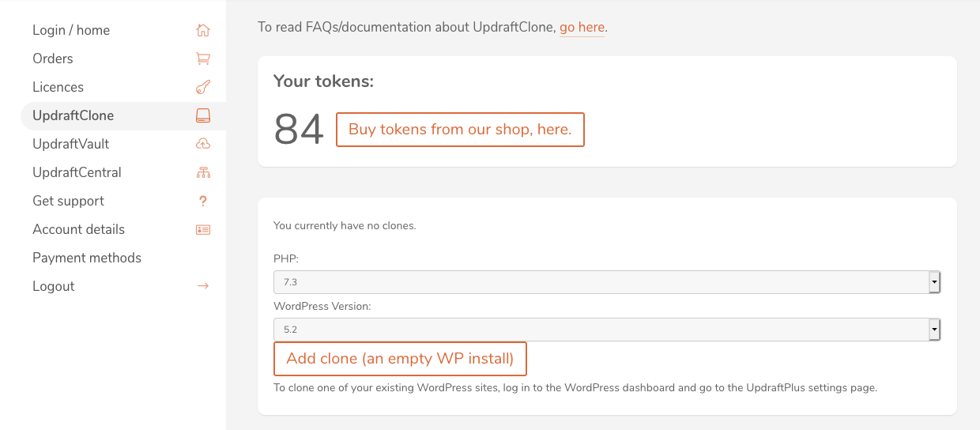
Task: Click the shopping cart icon for Orders
Action: (203, 58)
